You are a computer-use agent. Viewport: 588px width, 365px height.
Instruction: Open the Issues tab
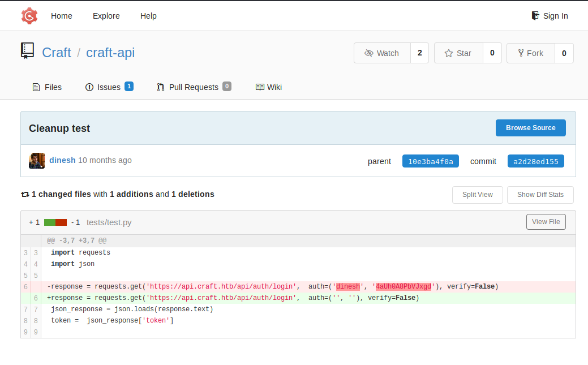point(109,87)
